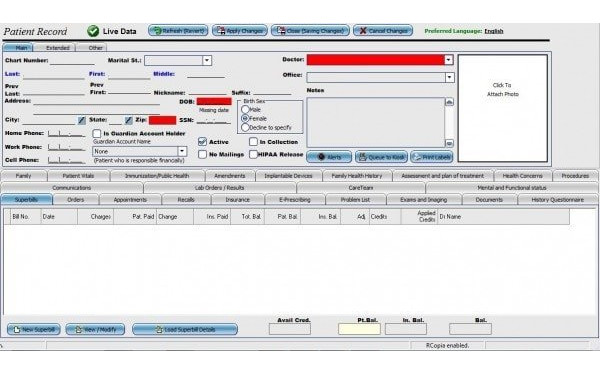Image resolution: width=600 pixels, height=375 pixels.
Task: Click the Notes scrollbar up arrow
Action: [x=449, y=102]
